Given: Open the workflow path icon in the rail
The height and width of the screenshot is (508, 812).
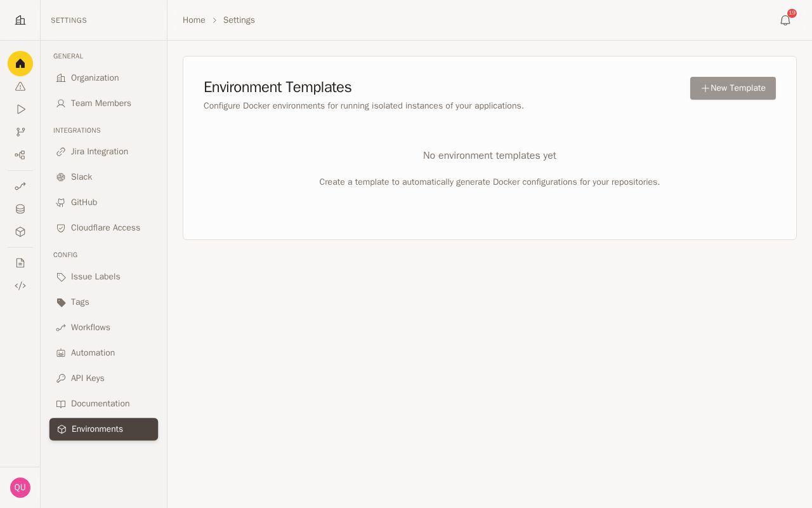Looking at the screenshot, I should pos(20,186).
